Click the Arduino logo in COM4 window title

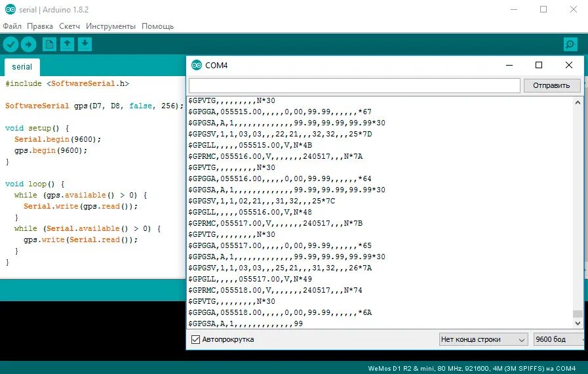(197, 65)
